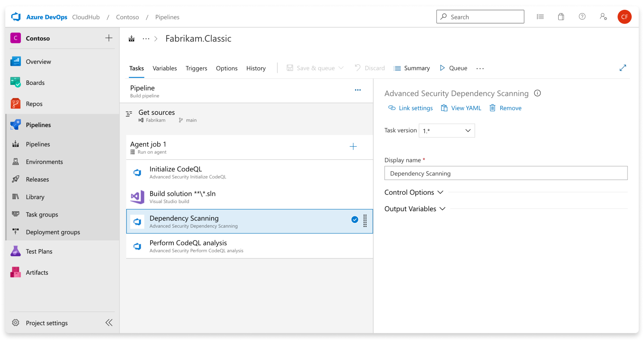Switch to the Options tab

coord(227,68)
